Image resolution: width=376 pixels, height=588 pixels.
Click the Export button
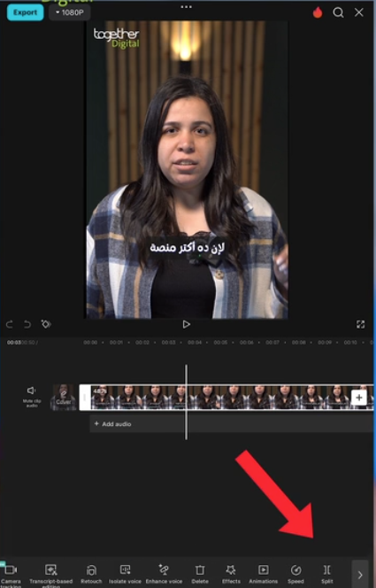25,12
